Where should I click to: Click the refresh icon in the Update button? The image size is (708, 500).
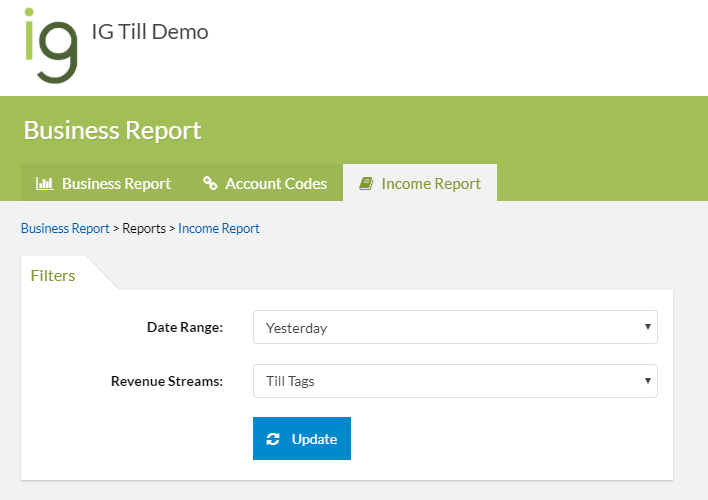tap(273, 439)
